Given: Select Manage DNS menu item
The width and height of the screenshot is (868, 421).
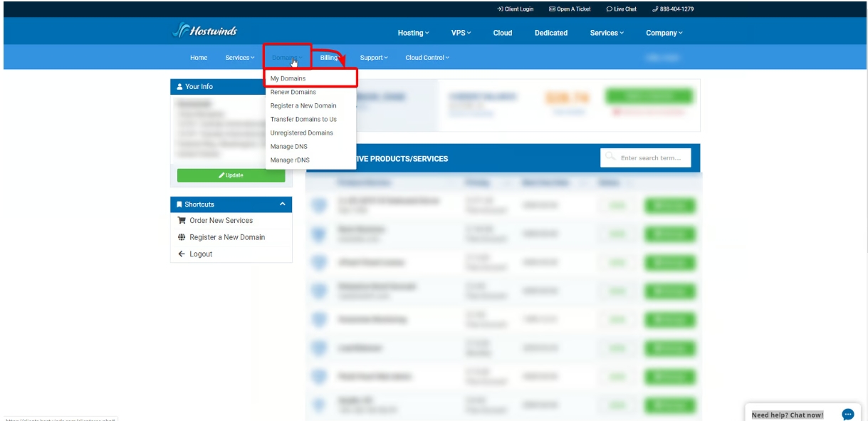Looking at the screenshot, I should click(289, 146).
